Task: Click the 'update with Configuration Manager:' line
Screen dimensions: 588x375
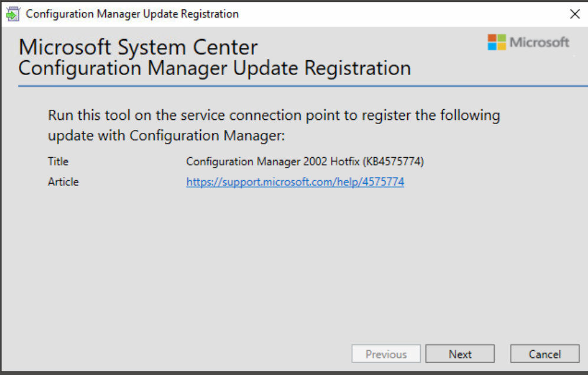Action: coord(166,135)
